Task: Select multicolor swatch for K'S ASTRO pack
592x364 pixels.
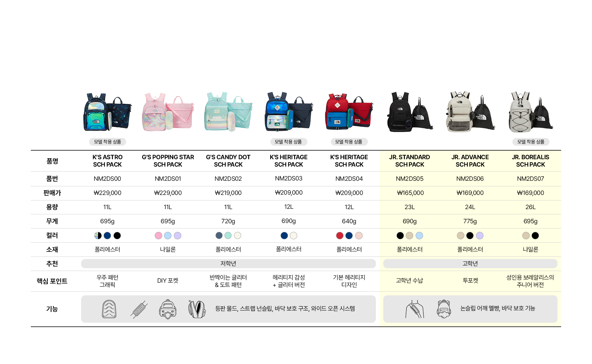Action: pyautogui.click(x=98, y=236)
